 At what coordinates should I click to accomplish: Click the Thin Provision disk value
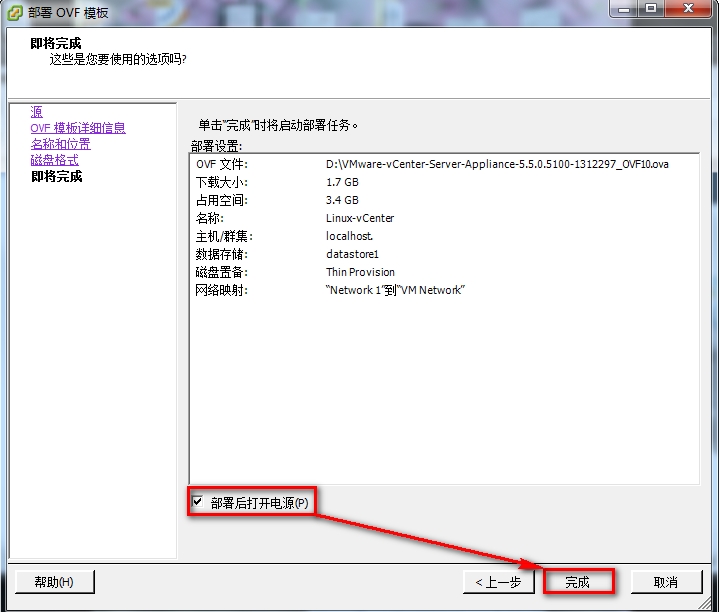click(x=360, y=272)
